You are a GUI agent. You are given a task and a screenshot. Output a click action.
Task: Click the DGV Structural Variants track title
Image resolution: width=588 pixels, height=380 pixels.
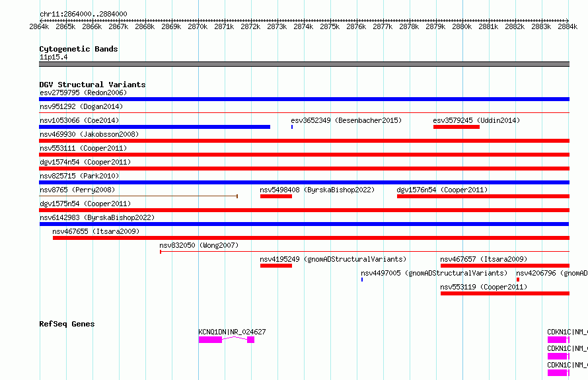point(92,85)
